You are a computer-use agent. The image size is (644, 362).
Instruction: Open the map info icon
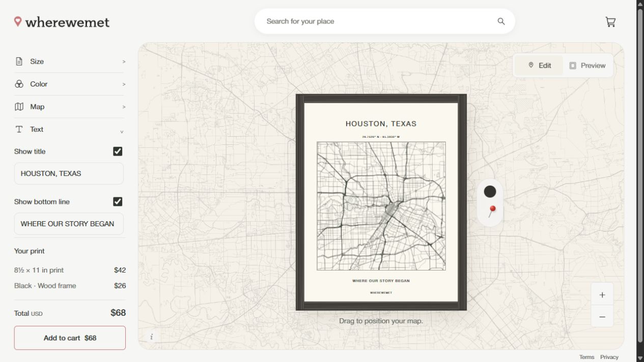(151, 337)
